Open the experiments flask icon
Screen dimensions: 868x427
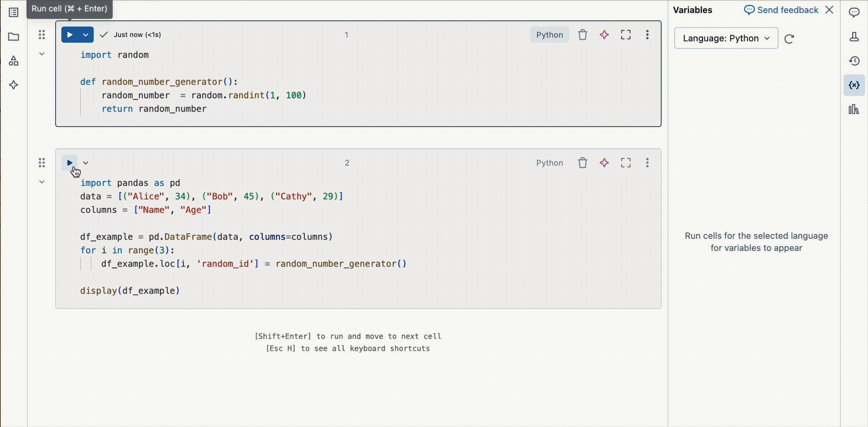[x=854, y=37]
